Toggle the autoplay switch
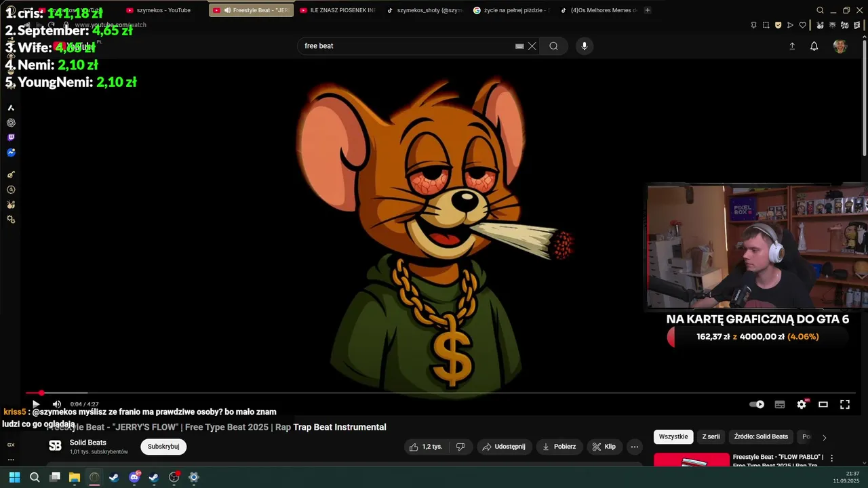This screenshot has width=868, height=488. [x=757, y=405]
